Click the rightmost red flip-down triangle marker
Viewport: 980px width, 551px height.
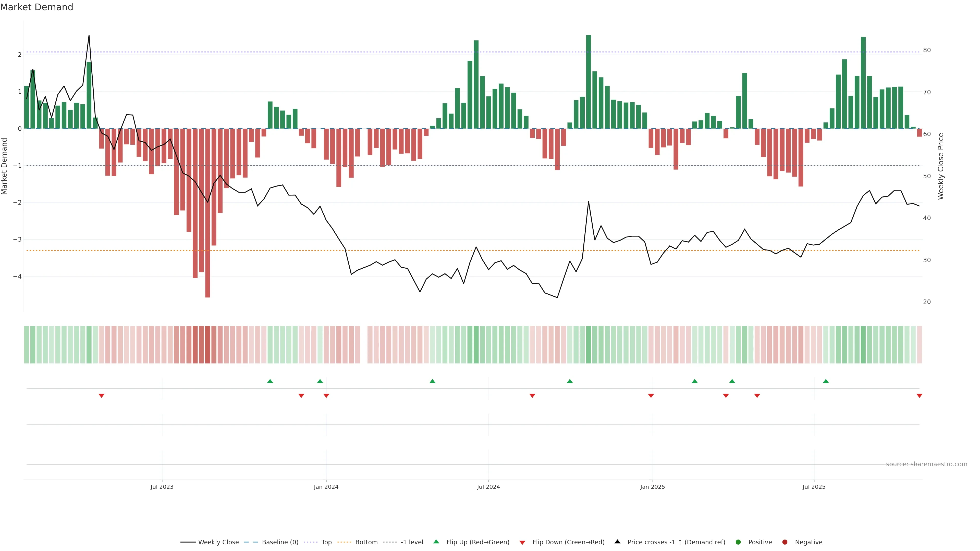coord(919,395)
